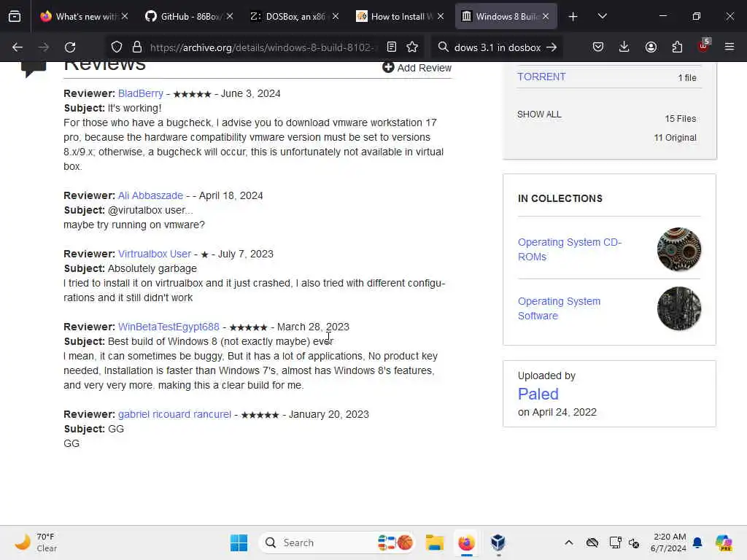Image resolution: width=747 pixels, height=560 pixels.
Task: Click Add Review link
Action: tap(417, 68)
